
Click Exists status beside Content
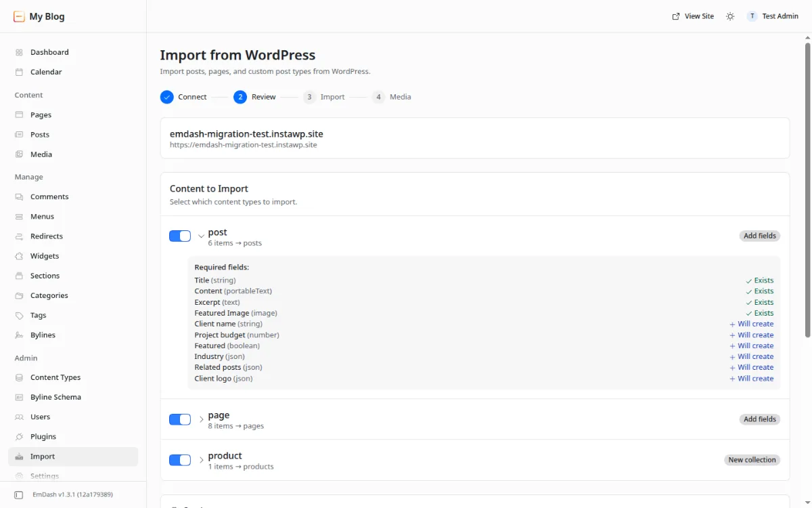[x=760, y=291]
